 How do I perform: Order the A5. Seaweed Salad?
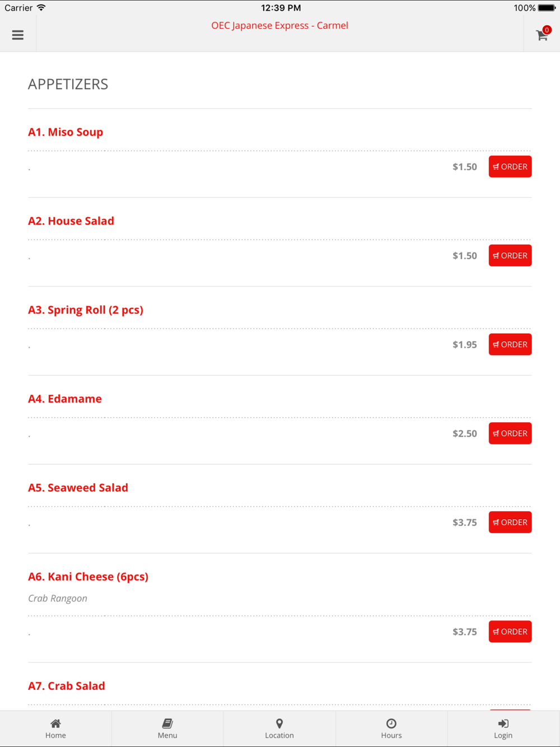click(510, 522)
